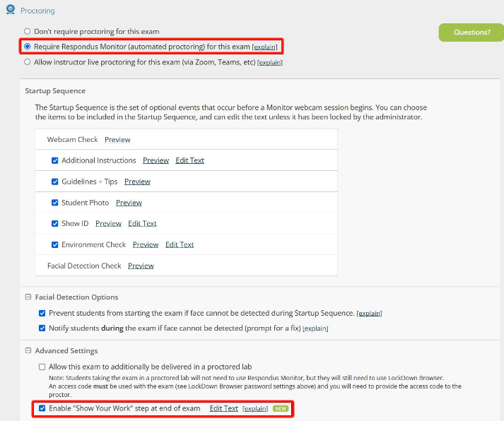This screenshot has height=421, width=504.
Task: Uncheck Notify students during the exam checkbox
Action: point(42,328)
